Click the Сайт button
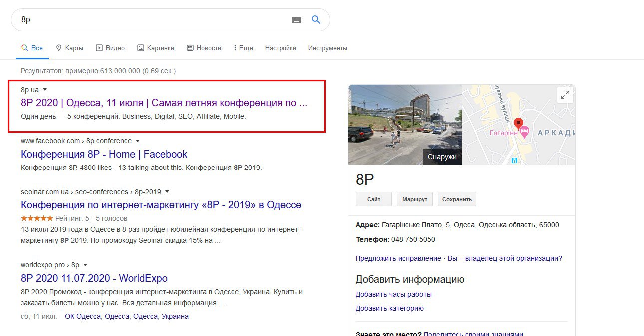Image resolution: width=644 pixels, height=336 pixels. pos(374,199)
